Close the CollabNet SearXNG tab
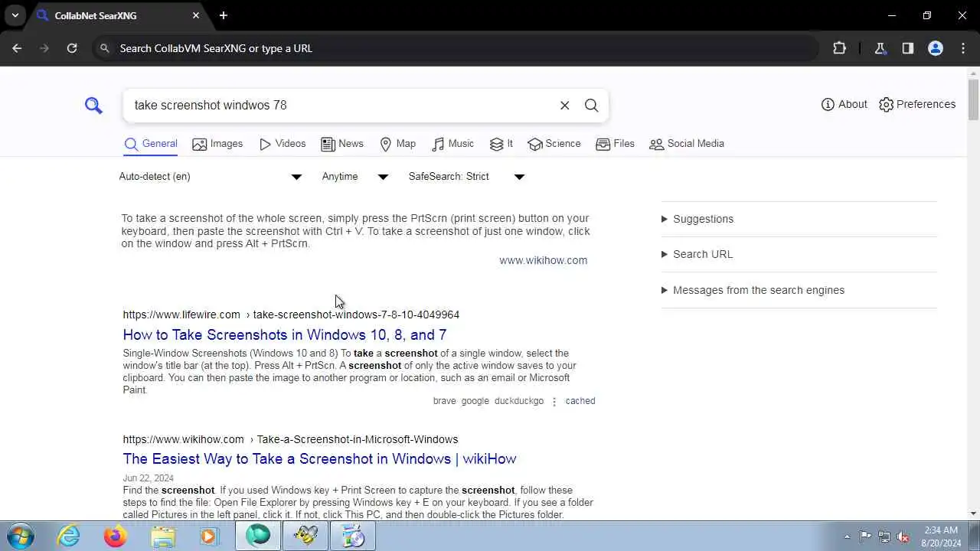The width and height of the screenshot is (980, 551). click(x=196, y=15)
